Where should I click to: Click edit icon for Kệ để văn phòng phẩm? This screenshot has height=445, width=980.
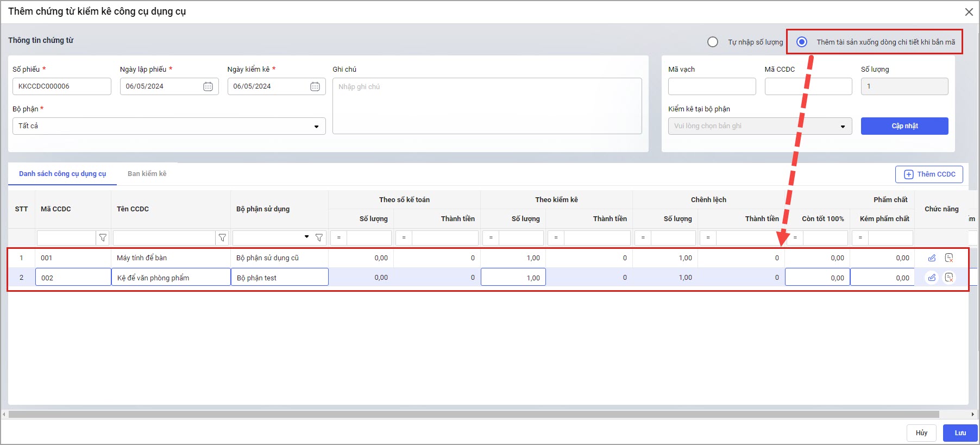932,278
